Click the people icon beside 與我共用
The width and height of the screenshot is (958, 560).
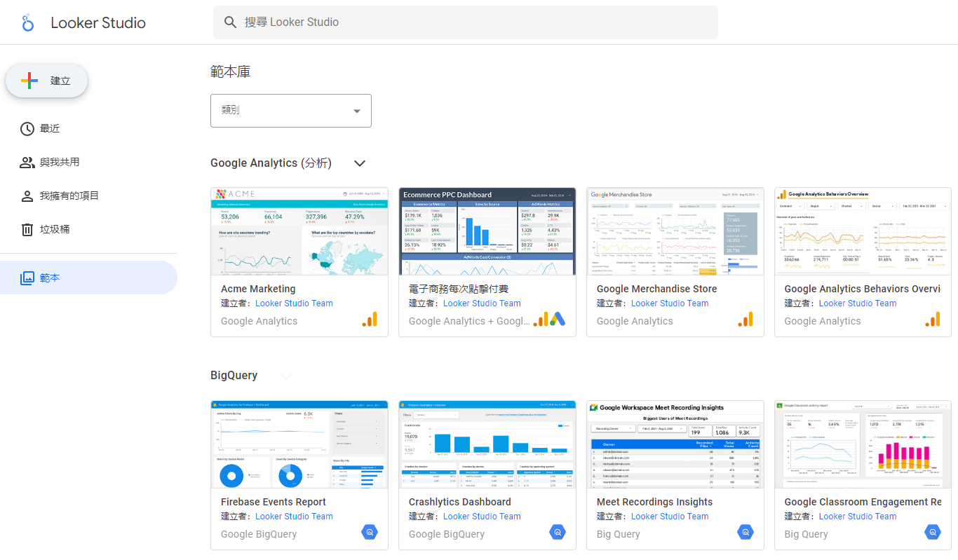click(x=27, y=163)
